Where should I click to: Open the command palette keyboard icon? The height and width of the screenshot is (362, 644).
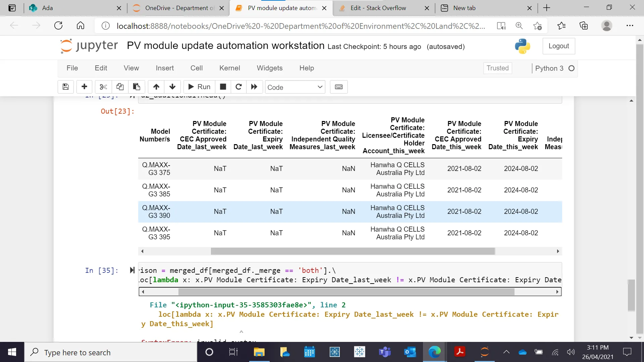click(339, 87)
